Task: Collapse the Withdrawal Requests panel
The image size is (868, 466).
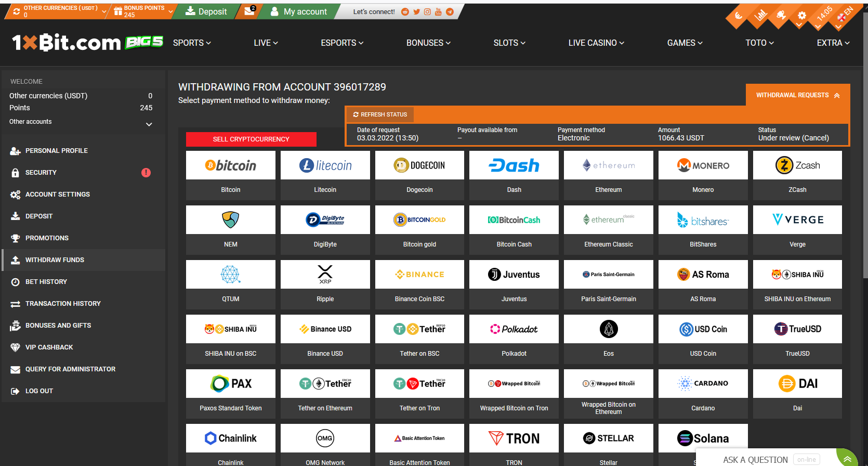Action: click(x=798, y=95)
